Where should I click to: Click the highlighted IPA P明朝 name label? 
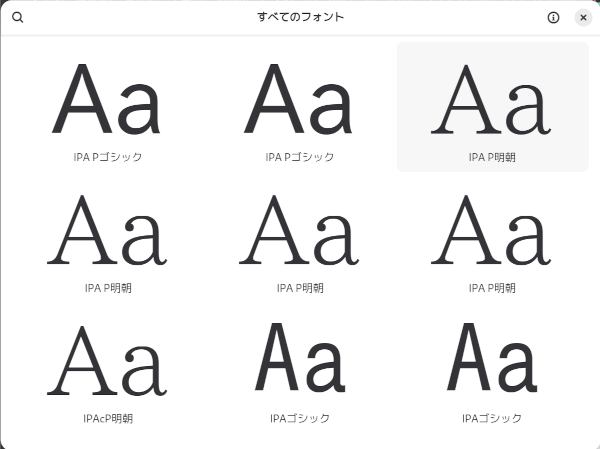(x=492, y=157)
